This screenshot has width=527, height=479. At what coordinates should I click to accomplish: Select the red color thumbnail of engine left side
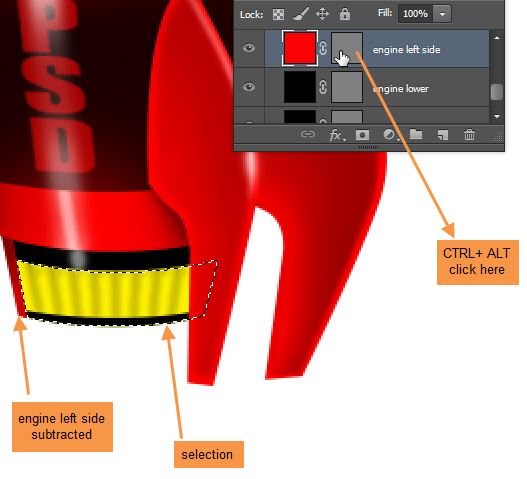click(x=300, y=48)
